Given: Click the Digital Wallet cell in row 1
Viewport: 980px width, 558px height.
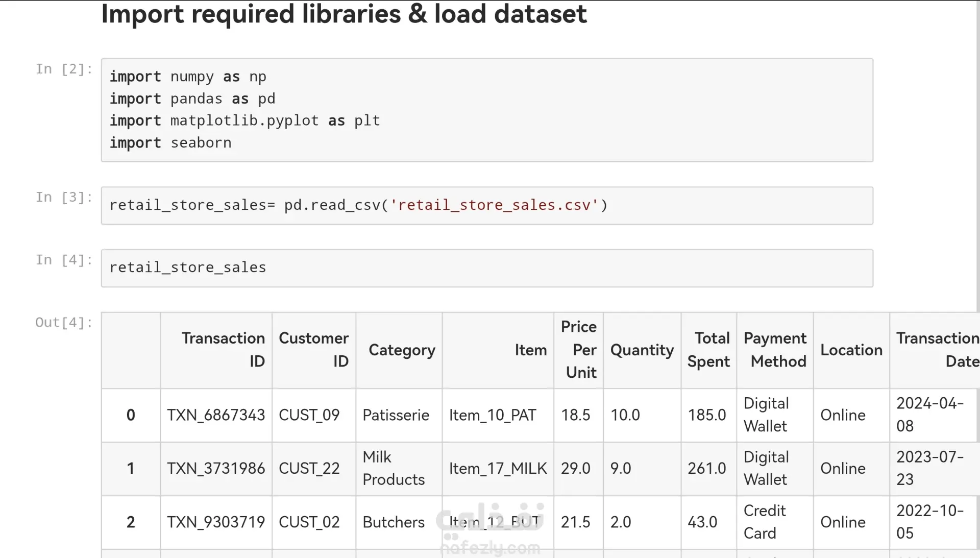Looking at the screenshot, I should [775, 469].
